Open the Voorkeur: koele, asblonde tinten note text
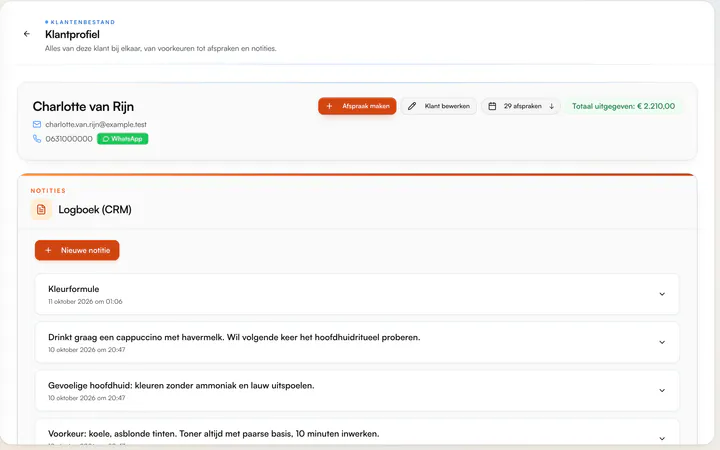720x450 pixels. point(214,433)
